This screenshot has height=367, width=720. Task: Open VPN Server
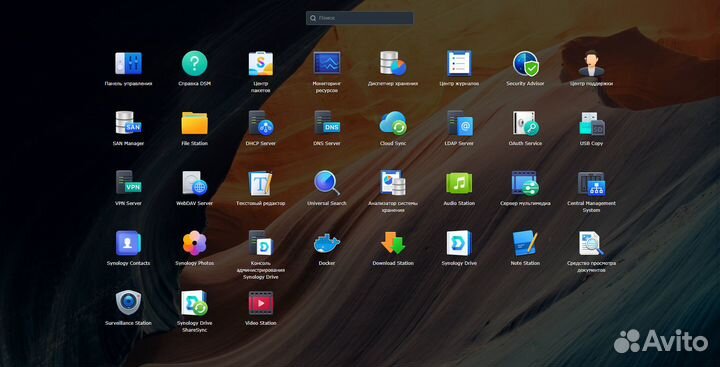point(128,183)
